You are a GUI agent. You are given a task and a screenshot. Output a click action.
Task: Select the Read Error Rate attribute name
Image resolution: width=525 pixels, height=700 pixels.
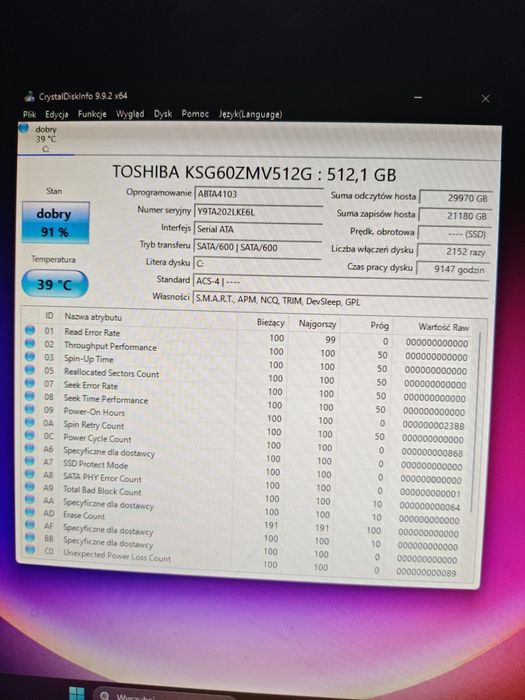point(92,332)
